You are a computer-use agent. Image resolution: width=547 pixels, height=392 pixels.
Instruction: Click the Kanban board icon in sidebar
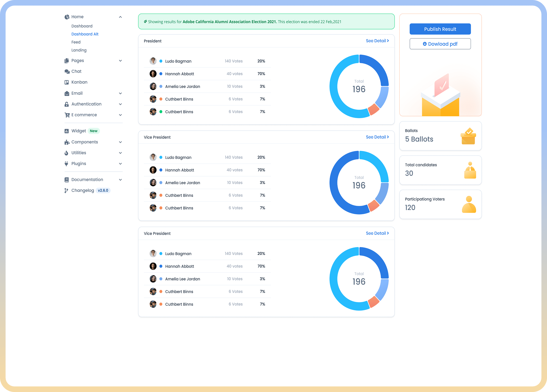pos(66,82)
